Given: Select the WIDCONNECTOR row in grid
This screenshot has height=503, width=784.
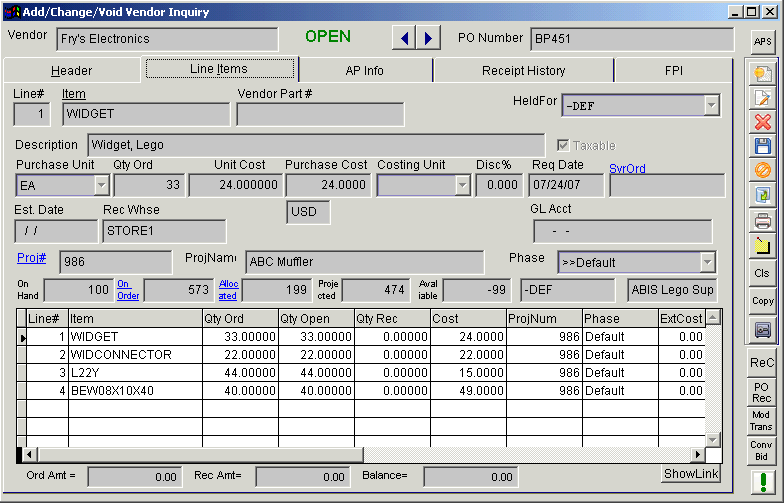Looking at the screenshot, I should coord(120,355).
